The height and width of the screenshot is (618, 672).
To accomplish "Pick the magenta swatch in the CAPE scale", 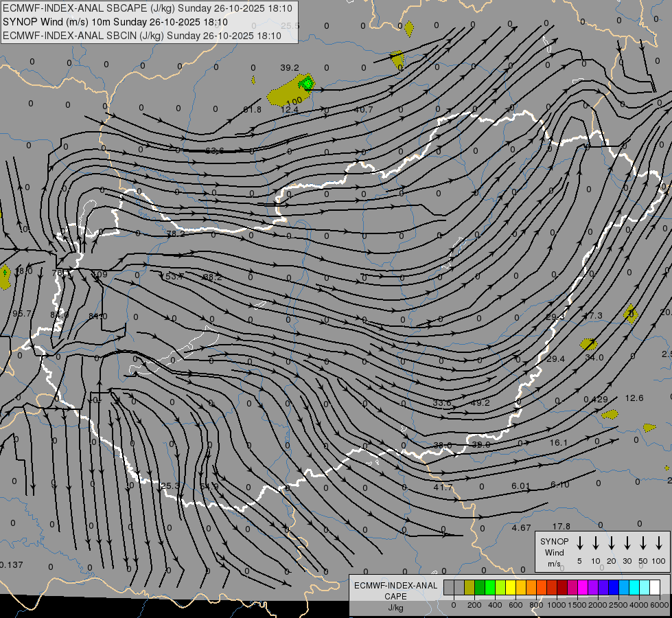I will pos(583,588).
